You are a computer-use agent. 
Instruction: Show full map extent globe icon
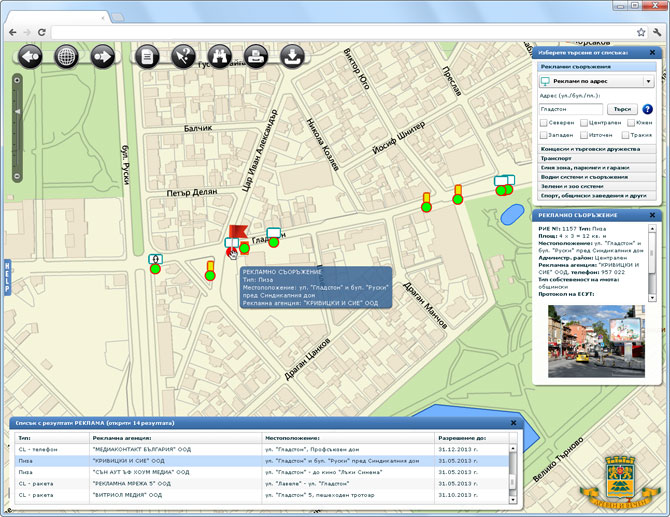tap(66, 56)
